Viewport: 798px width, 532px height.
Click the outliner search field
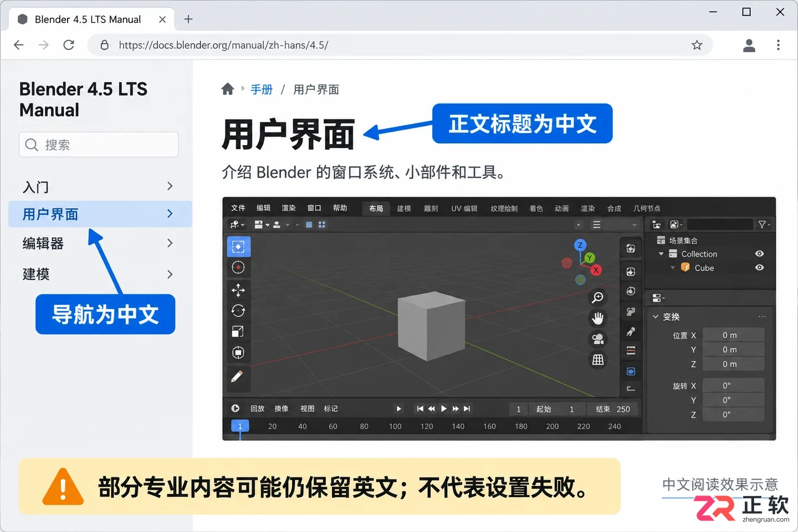[x=720, y=224]
